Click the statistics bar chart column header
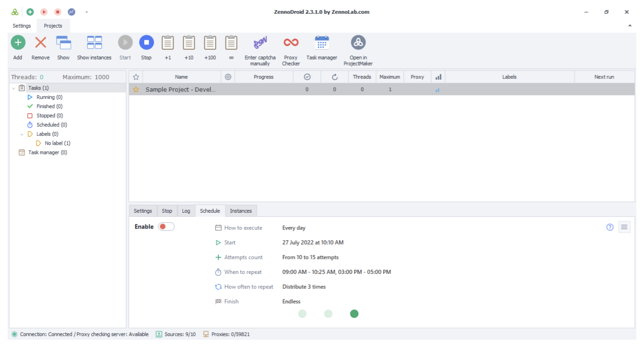This screenshot has width=644, height=354. point(439,77)
